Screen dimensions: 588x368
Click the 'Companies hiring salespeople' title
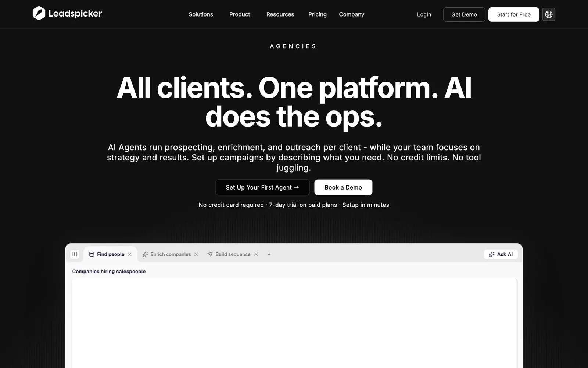point(109,272)
